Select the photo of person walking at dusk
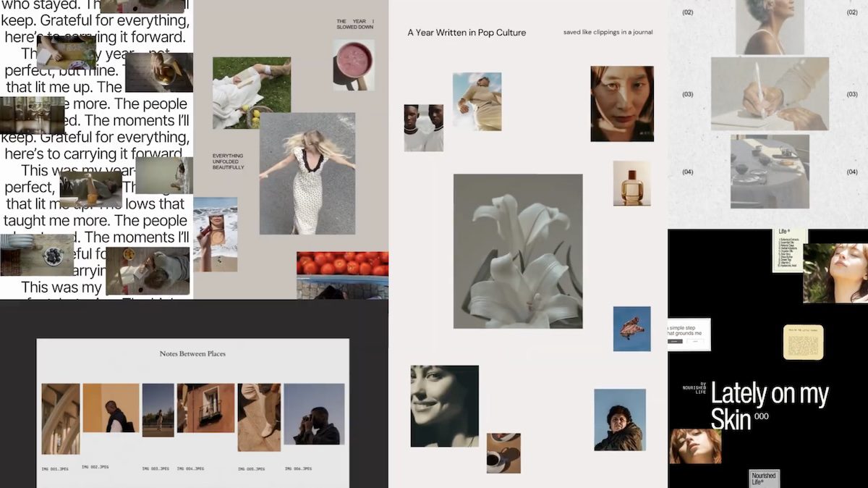868x488 pixels. (158, 410)
